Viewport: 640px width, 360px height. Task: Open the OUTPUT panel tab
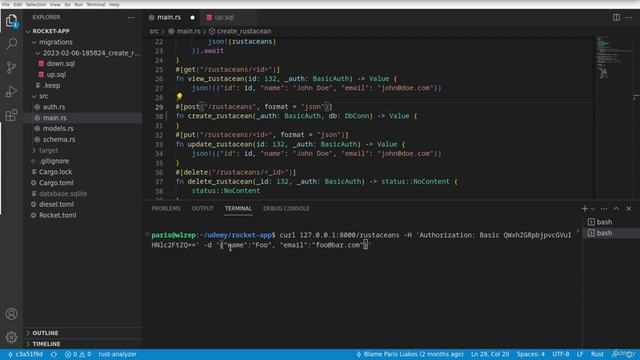[202, 209]
